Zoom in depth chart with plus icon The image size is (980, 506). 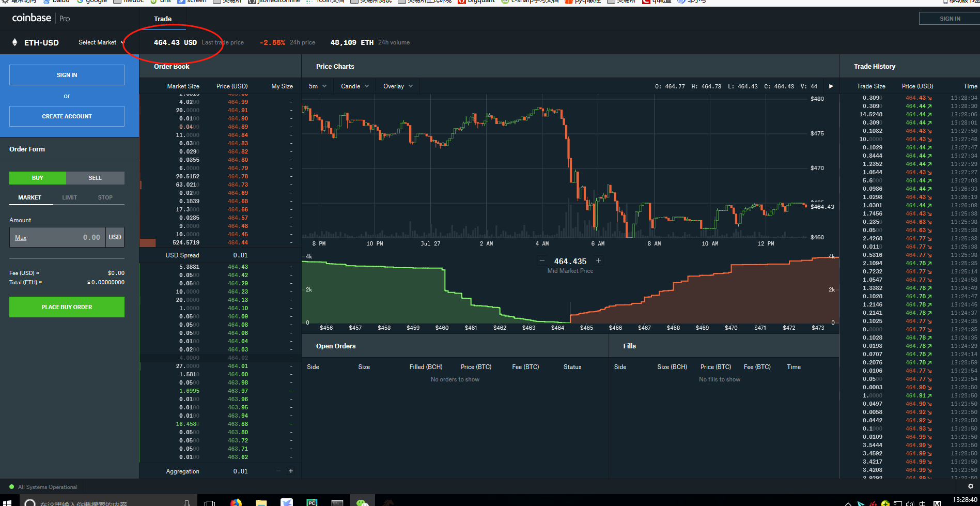coord(598,261)
